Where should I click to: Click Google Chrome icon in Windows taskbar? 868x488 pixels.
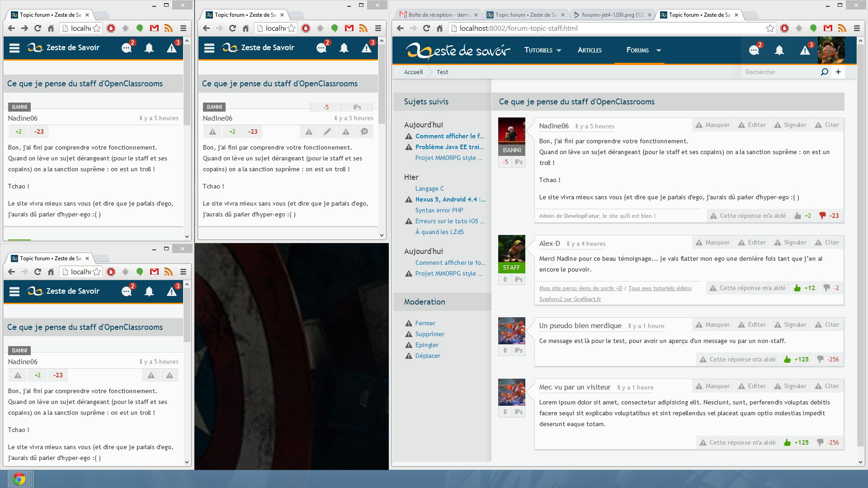pos(19,479)
